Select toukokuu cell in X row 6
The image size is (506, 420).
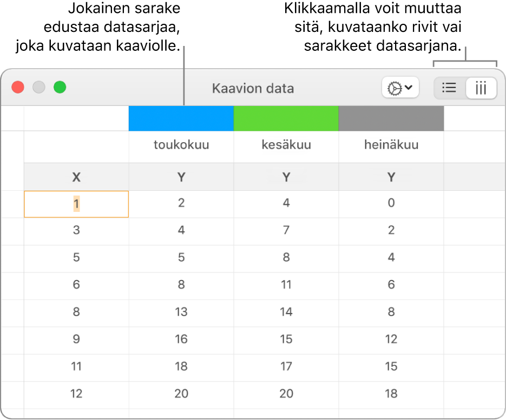click(x=181, y=286)
